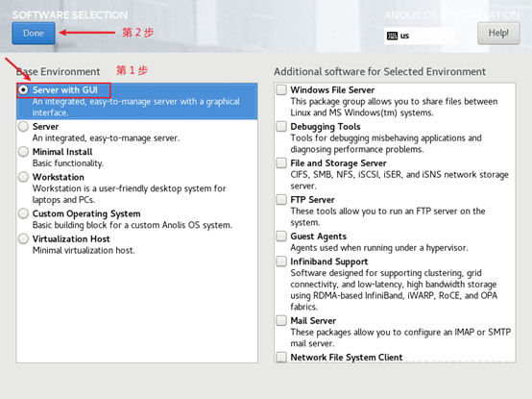Screen dimensions: 532x399
Task: Click 'Custom Operating System' label
Action: pos(86,213)
